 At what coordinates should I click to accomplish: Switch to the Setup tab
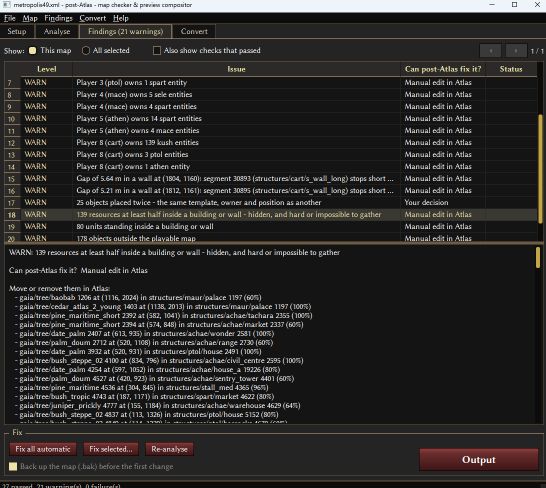coord(17,31)
